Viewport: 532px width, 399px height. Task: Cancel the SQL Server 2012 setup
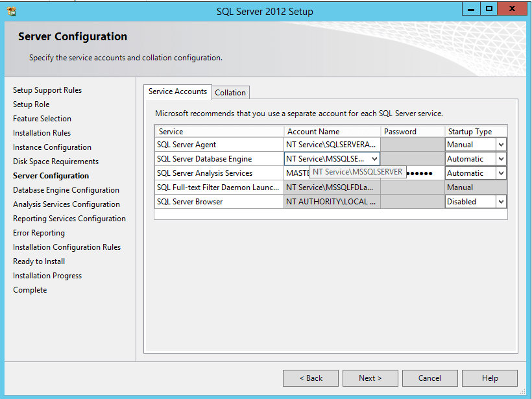click(429, 378)
